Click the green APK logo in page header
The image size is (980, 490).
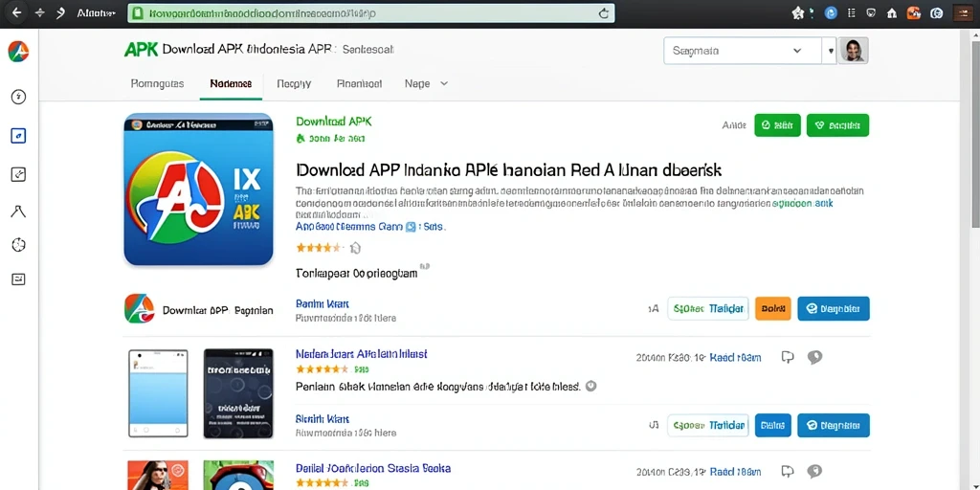(141, 50)
